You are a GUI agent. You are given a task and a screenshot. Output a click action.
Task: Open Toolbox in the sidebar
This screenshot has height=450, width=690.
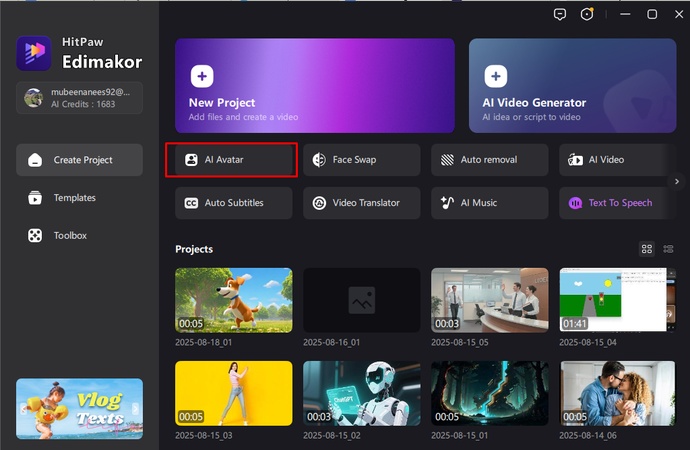tap(80, 236)
